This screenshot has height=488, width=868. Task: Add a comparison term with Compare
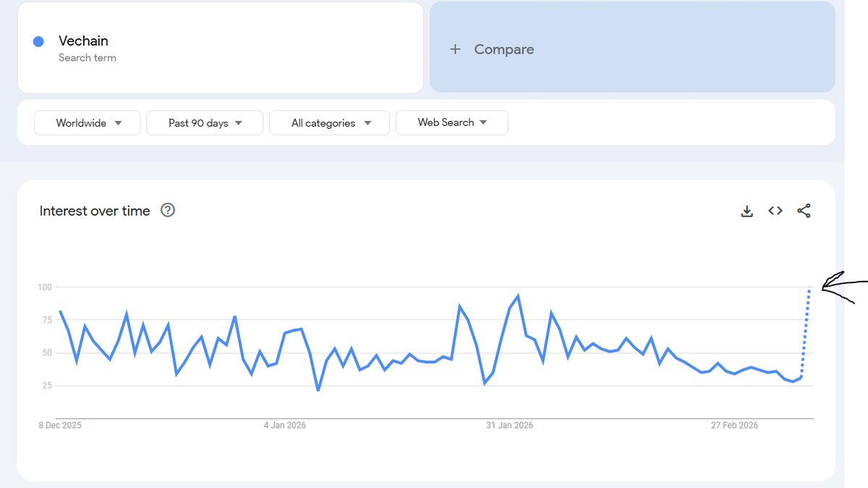click(x=632, y=47)
